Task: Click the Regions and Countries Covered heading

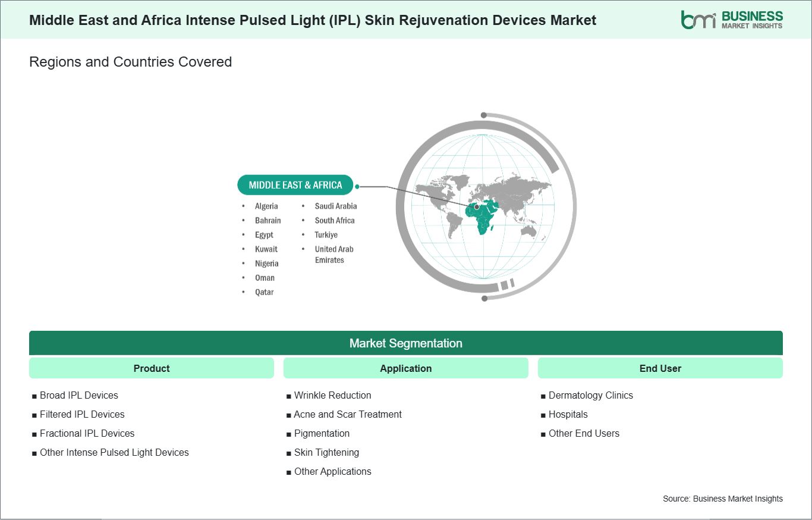Action: pyautogui.click(x=131, y=62)
